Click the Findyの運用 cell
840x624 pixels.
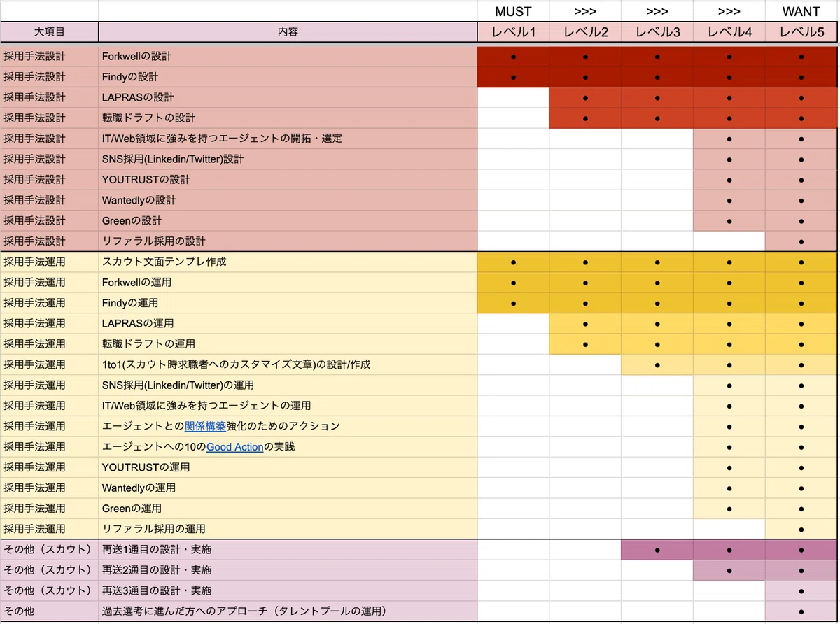pyautogui.click(x=288, y=303)
